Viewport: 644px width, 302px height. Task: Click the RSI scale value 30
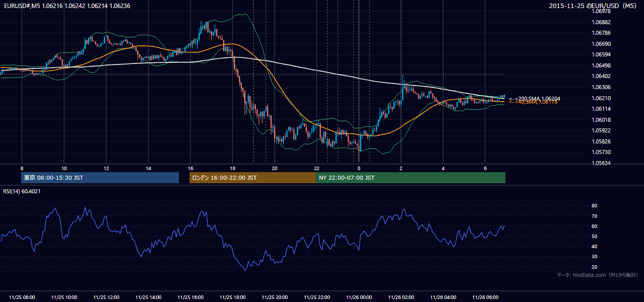[594, 257]
